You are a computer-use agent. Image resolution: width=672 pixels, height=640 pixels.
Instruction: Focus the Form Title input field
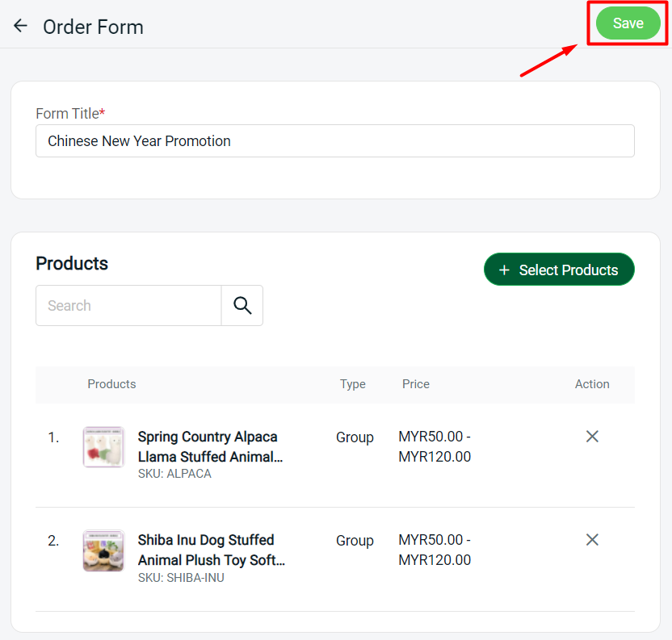tap(334, 141)
